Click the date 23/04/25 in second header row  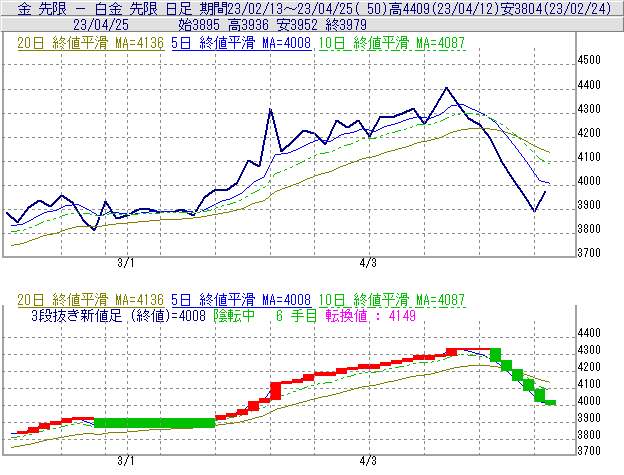(x=101, y=25)
